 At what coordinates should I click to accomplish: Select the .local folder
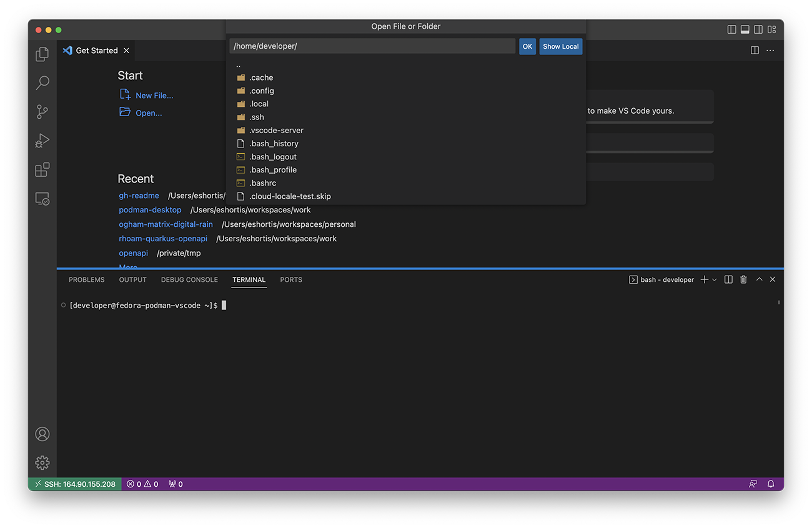coord(406,104)
